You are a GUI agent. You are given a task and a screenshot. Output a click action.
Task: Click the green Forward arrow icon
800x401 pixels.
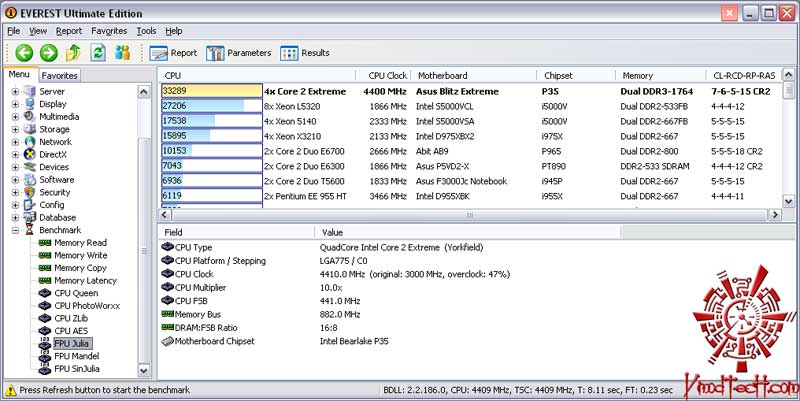48,53
